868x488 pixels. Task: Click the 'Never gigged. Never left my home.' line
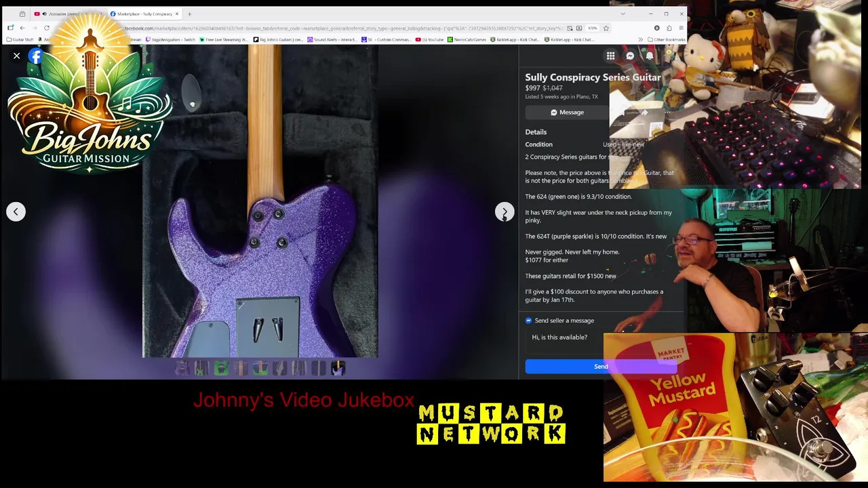[572, 252]
